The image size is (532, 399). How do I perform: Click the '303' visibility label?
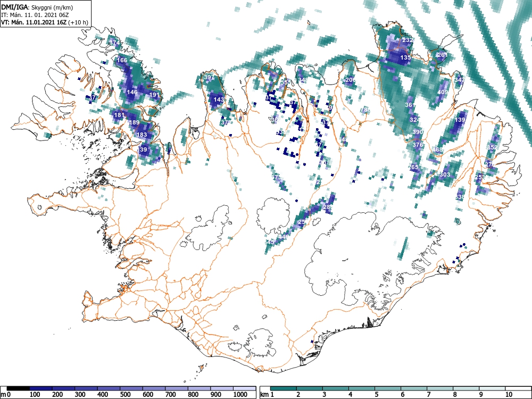(x=444, y=174)
